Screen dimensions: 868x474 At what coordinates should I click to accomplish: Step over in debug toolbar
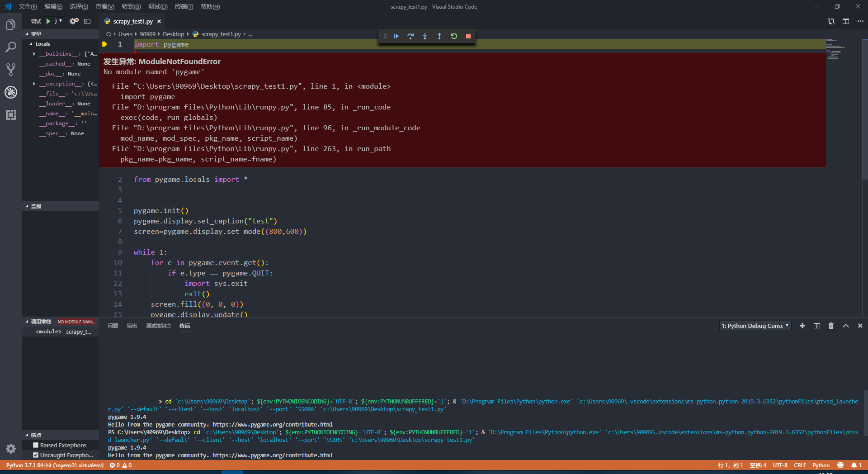point(410,36)
